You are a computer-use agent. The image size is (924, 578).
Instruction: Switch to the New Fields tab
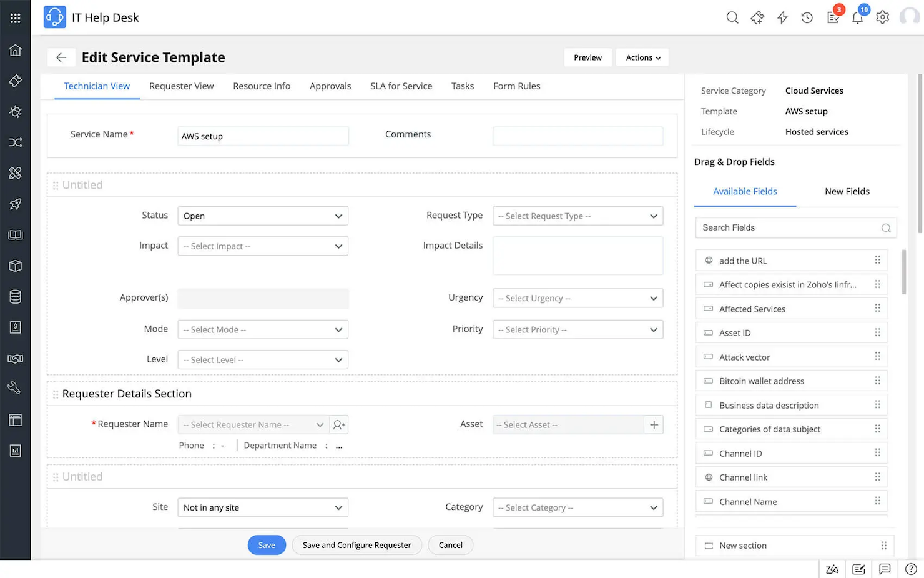tap(847, 191)
